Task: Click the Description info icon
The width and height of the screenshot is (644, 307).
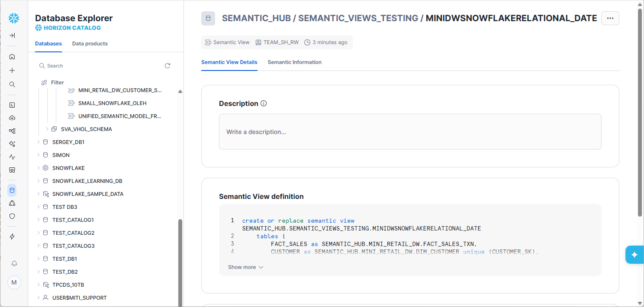Action: point(264,104)
